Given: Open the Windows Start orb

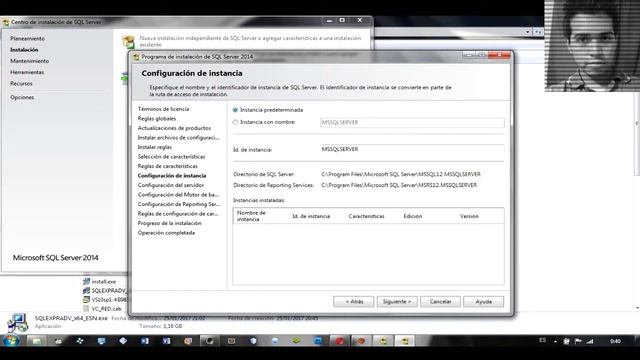Looking at the screenshot, I should pos(11,341).
